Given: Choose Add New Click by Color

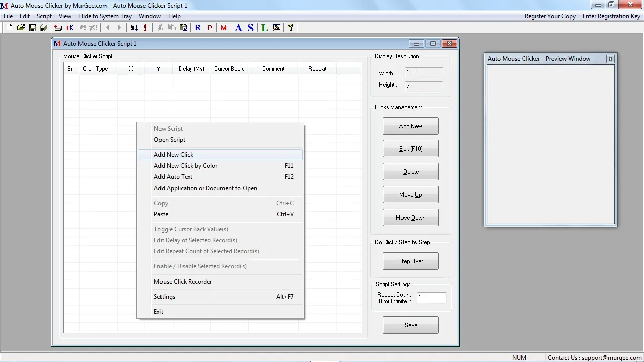Looking at the screenshot, I should pos(220,166).
